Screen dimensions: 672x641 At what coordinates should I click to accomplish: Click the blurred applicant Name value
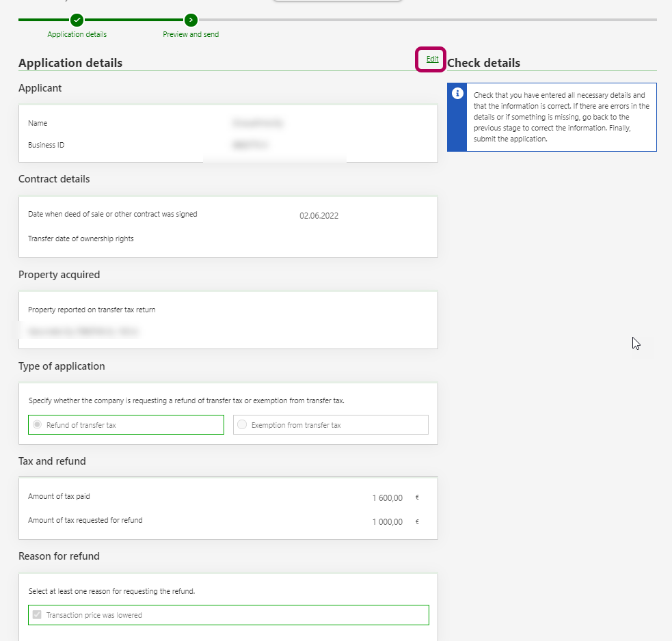tap(257, 124)
